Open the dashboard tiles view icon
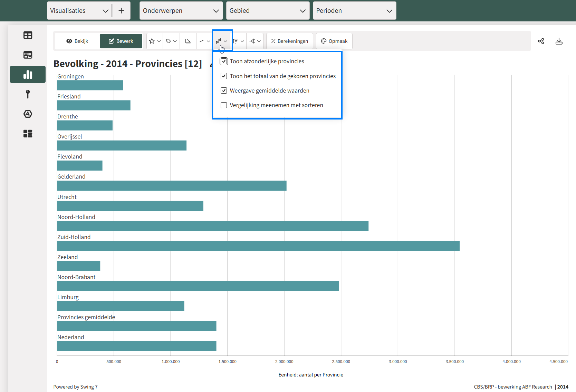 tap(28, 134)
